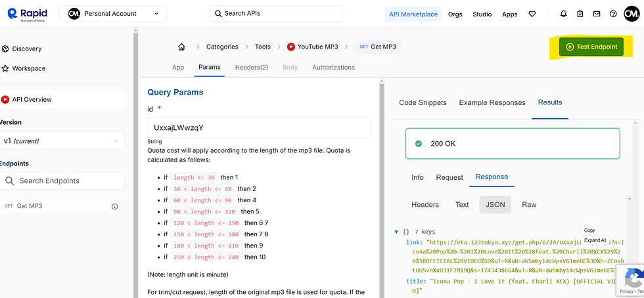The image size is (644, 298).
Task: Click Expand All in JSON viewer
Action: (x=595, y=240)
